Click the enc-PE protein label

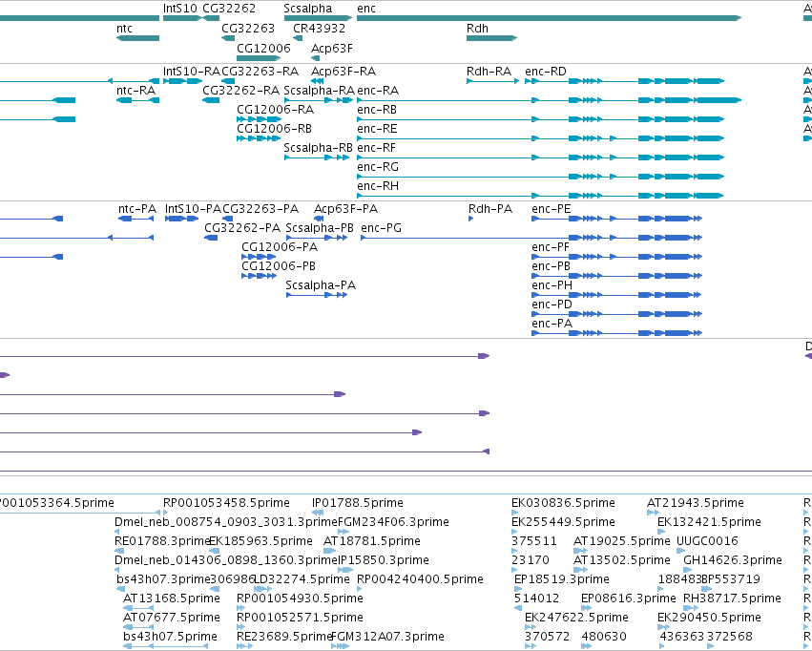pos(552,209)
